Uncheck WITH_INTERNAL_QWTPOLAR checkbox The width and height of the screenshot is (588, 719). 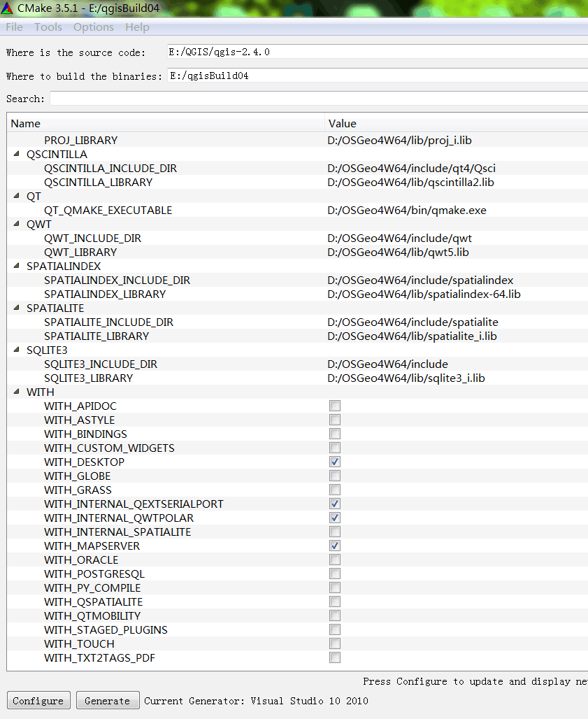point(335,518)
